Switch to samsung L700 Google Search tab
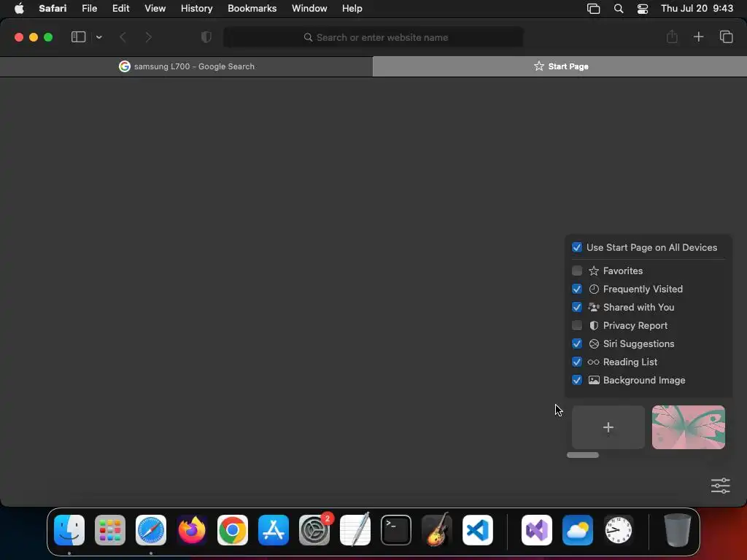This screenshot has height=560, width=747. coord(186,66)
